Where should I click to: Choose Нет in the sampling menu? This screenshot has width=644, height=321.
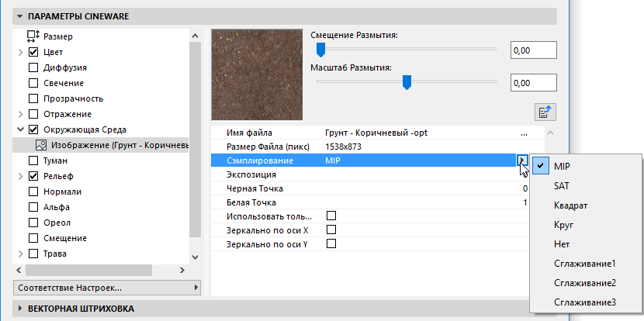click(586, 244)
